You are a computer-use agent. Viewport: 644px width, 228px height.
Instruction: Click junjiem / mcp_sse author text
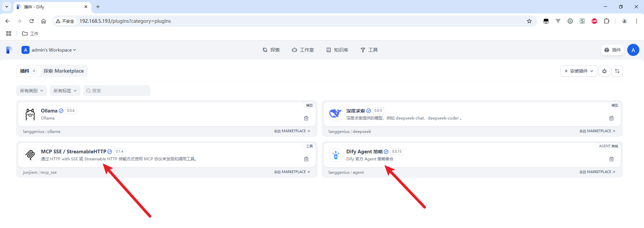tap(40, 172)
